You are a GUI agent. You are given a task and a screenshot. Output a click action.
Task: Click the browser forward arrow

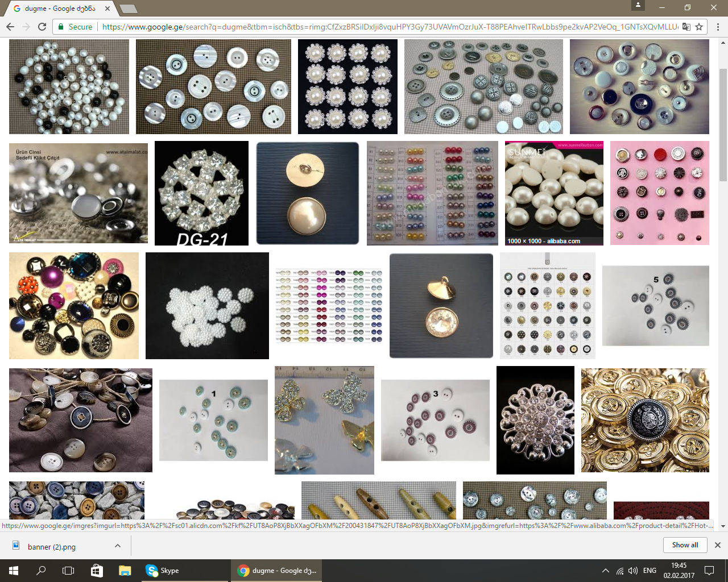click(x=26, y=27)
